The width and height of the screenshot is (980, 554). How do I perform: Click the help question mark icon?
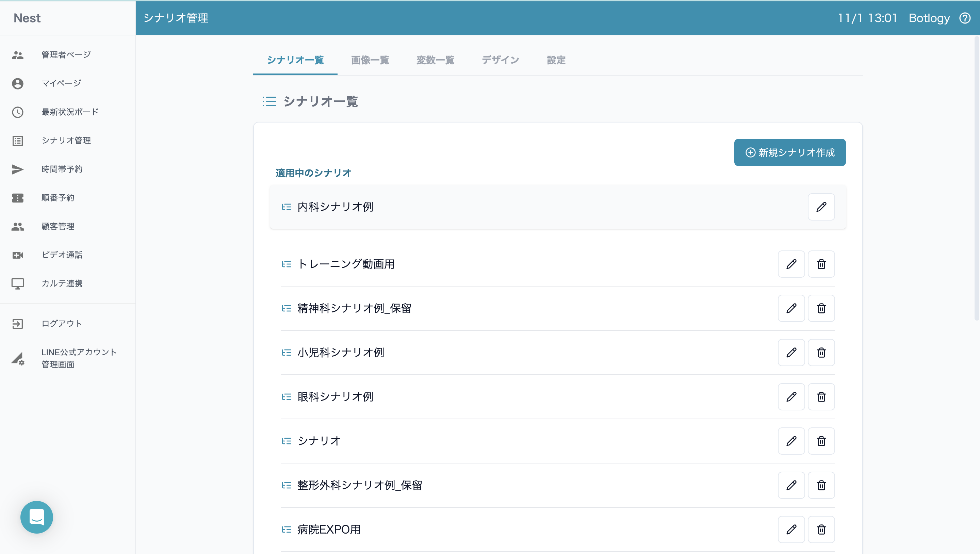click(x=965, y=18)
